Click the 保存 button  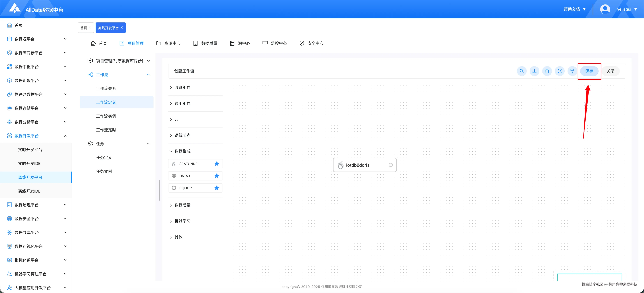[x=589, y=71]
